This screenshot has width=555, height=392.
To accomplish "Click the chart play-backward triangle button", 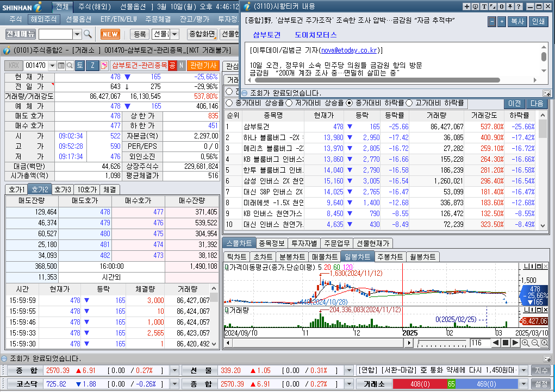I will point(496,343).
